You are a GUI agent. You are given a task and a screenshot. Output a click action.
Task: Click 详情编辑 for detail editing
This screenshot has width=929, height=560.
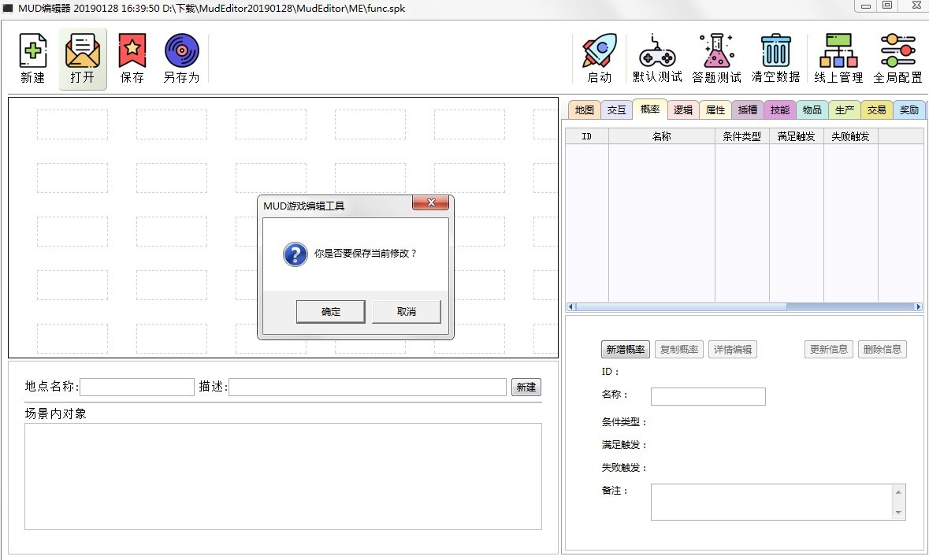tap(732, 349)
